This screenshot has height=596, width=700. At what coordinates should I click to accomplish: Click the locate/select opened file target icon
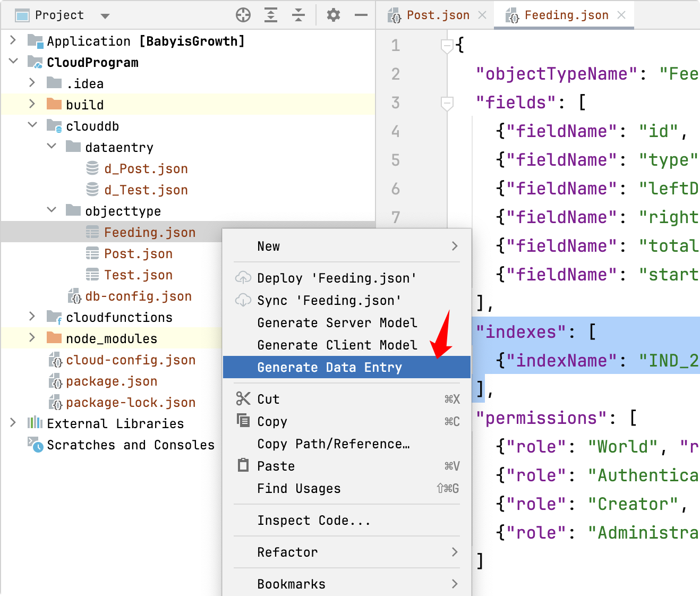pyautogui.click(x=243, y=15)
